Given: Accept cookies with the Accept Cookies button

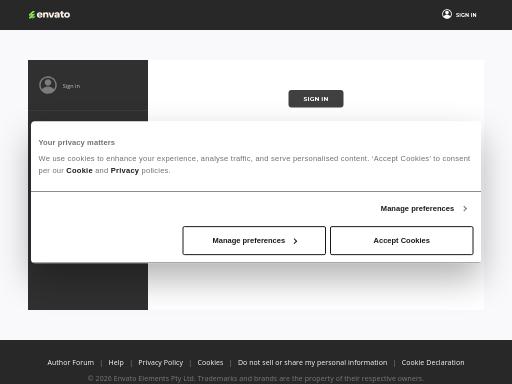Looking at the screenshot, I should pos(402,241).
